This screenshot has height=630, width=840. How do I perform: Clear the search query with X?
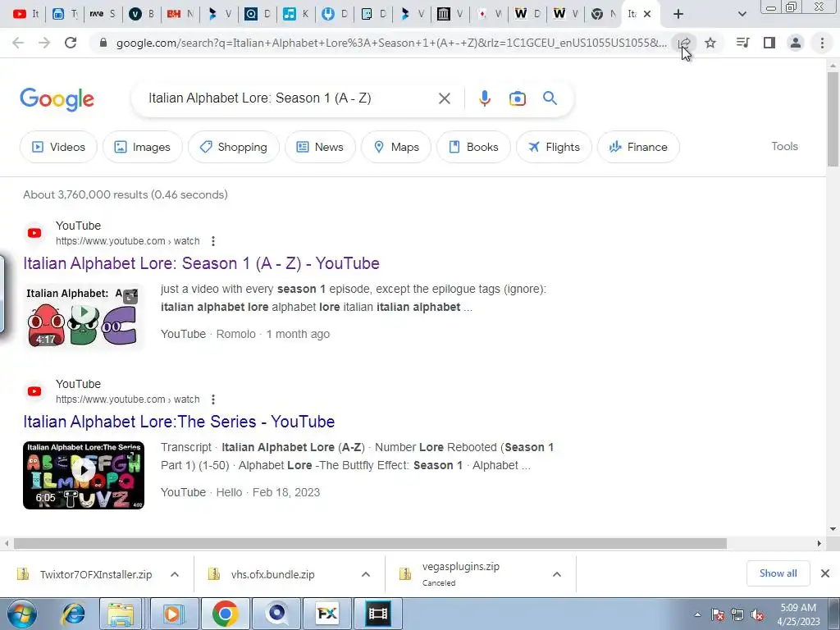tap(444, 98)
